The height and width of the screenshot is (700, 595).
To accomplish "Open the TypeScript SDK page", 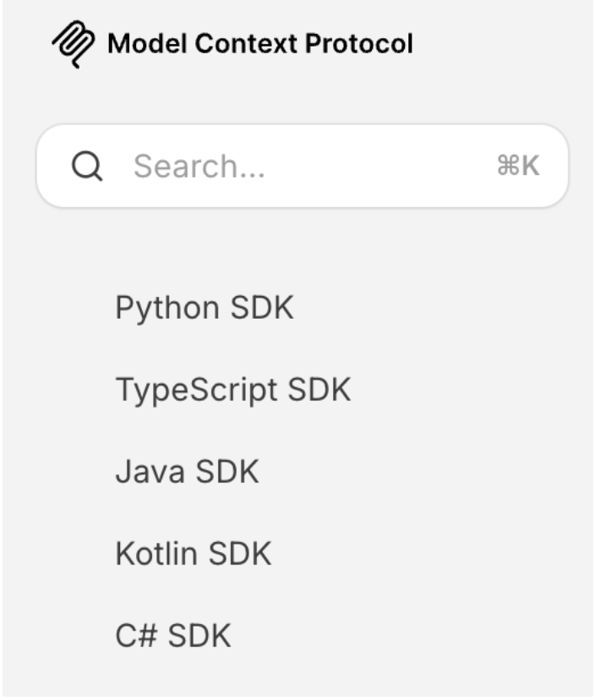I will (232, 390).
